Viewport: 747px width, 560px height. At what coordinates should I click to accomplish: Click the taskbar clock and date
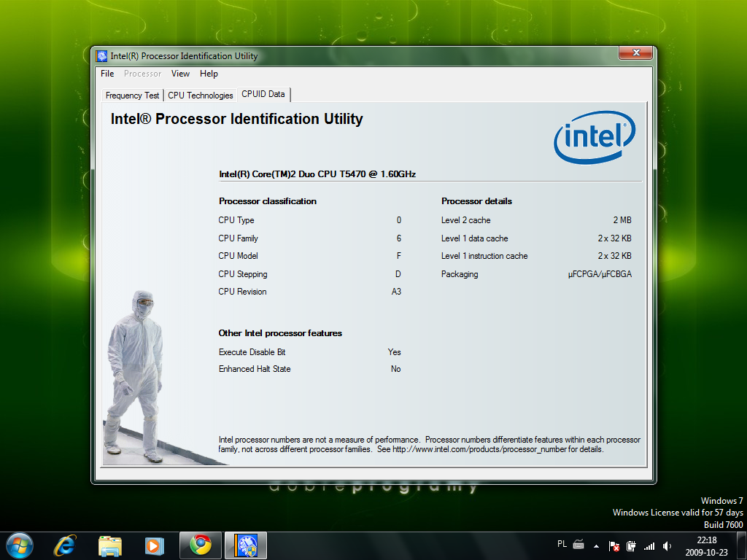[705, 545]
